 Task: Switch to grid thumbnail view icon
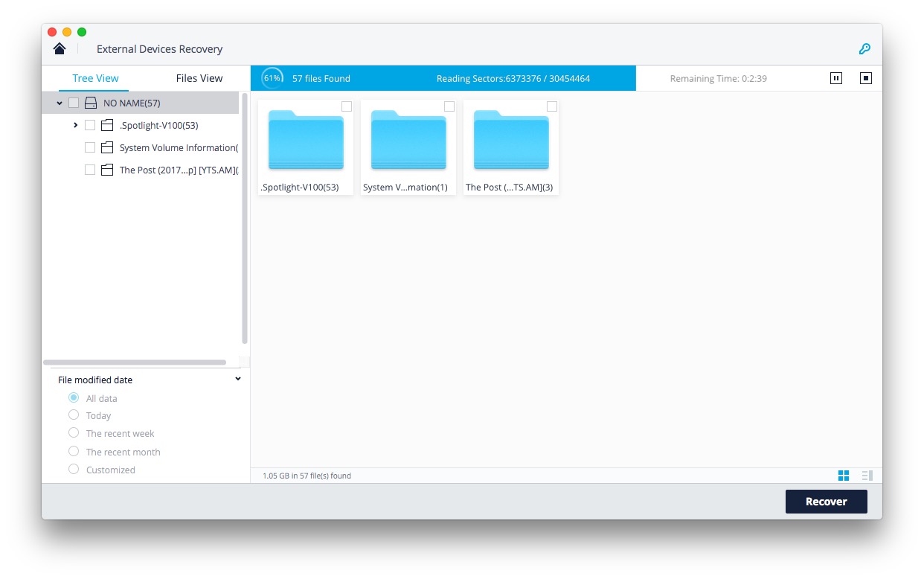tap(844, 476)
